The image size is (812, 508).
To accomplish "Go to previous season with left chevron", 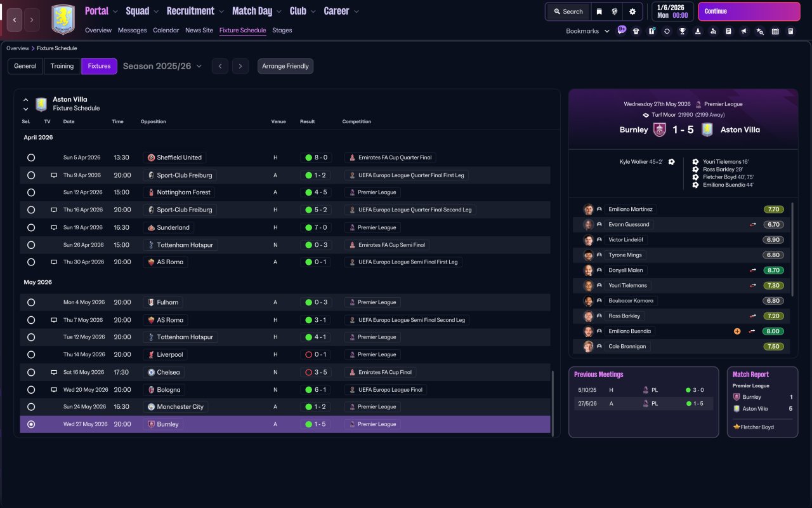I will [x=220, y=66].
